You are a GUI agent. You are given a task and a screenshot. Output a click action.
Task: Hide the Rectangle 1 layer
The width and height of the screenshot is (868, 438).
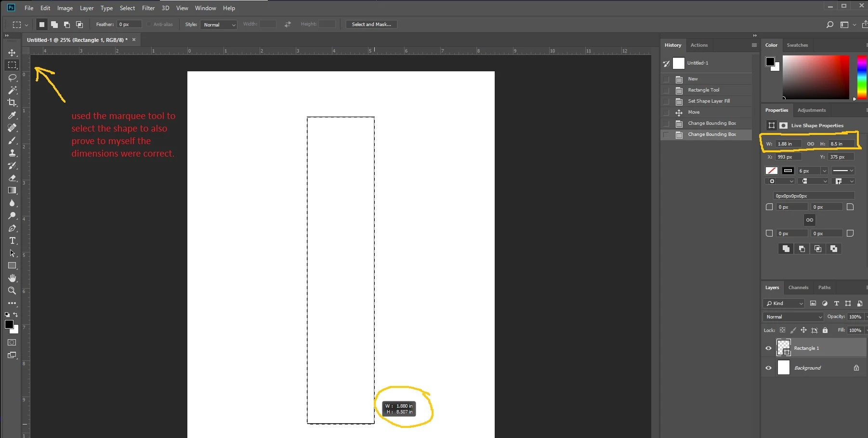pyautogui.click(x=768, y=348)
